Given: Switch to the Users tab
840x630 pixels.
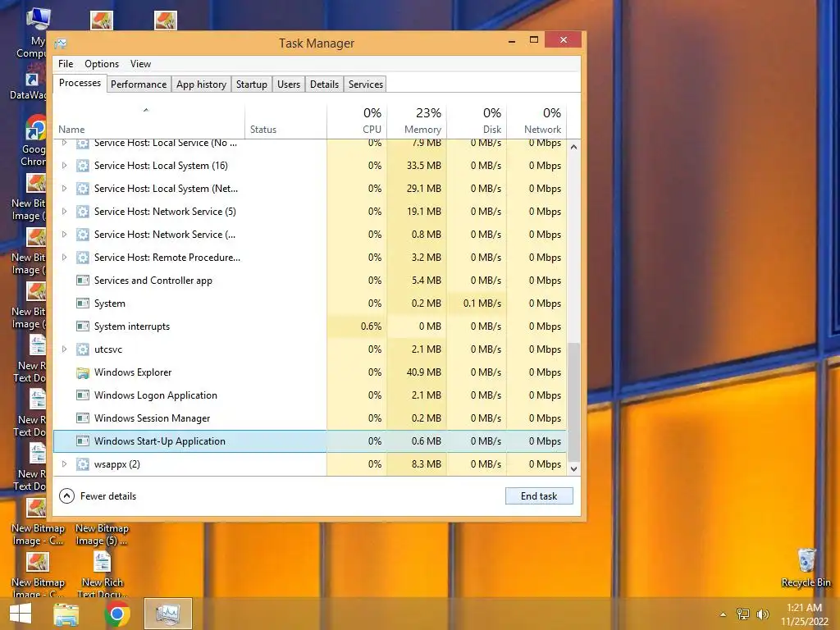Looking at the screenshot, I should (x=289, y=84).
